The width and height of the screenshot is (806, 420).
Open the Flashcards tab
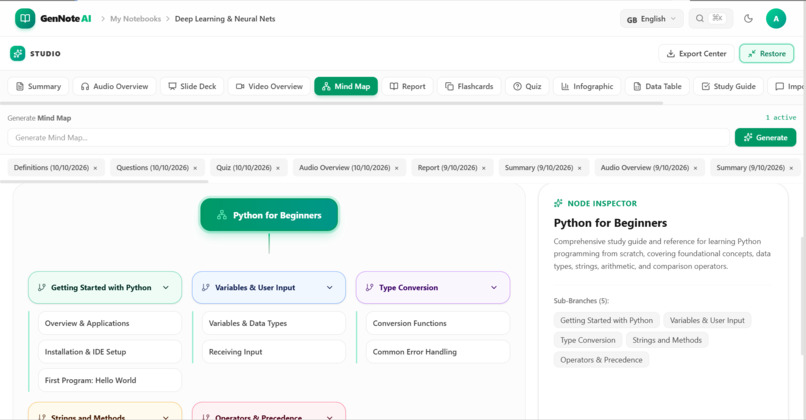tap(469, 86)
